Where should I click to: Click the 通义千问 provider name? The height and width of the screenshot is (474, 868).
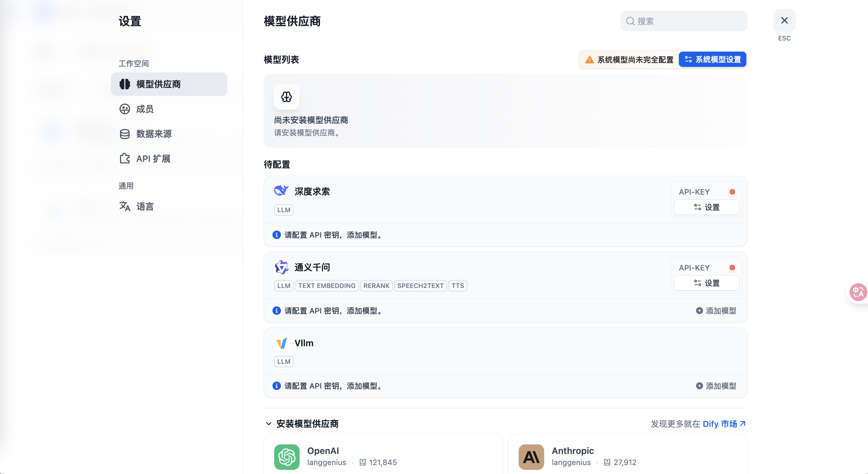tap(312, 267)
